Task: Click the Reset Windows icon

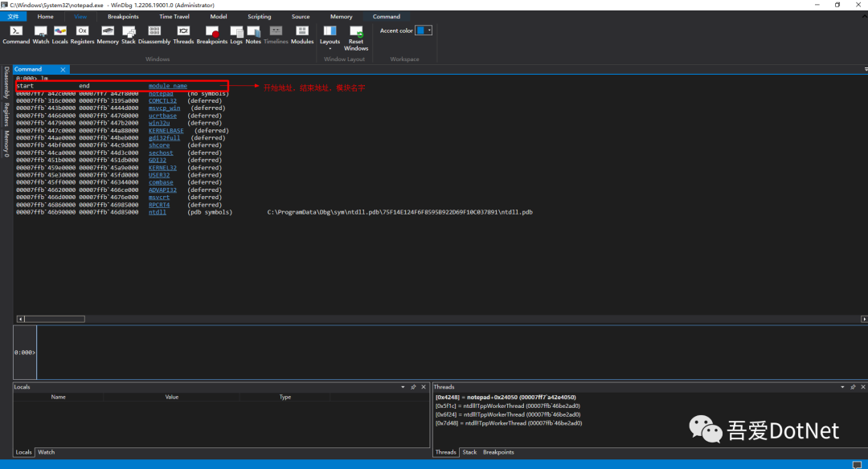Action: (x=356, y=39)
